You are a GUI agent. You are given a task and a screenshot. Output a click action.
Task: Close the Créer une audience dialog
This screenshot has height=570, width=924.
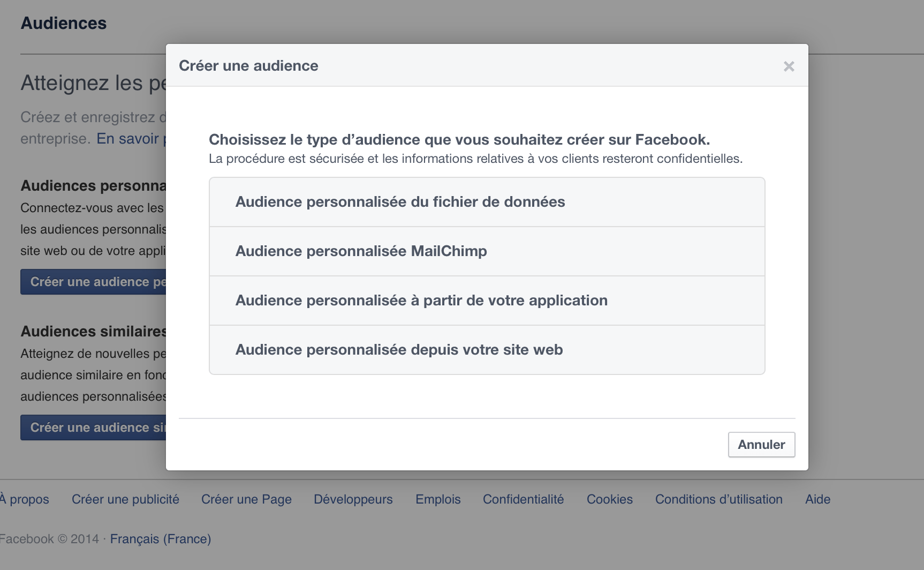click(x=789, y=66)
